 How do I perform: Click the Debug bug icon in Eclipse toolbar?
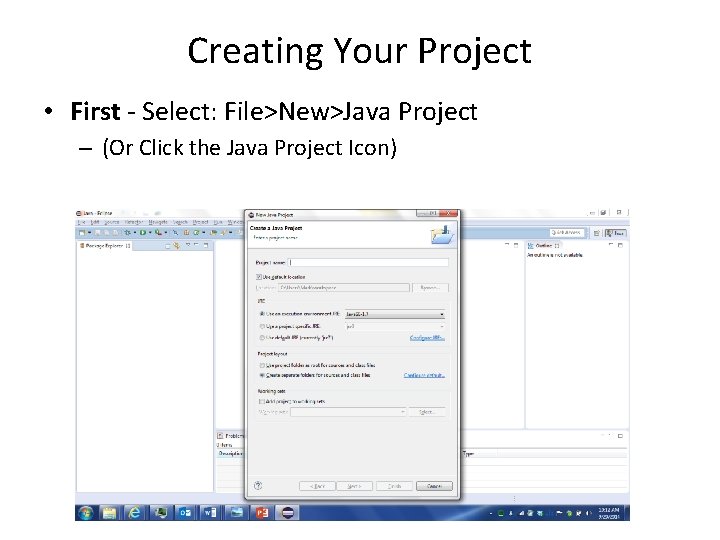[127, 233]
